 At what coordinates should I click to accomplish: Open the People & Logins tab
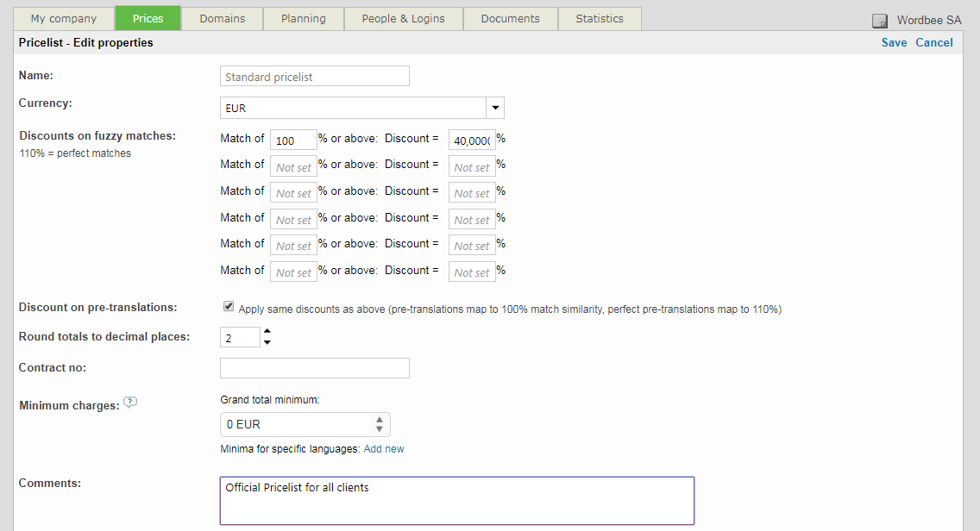point(403,19)
